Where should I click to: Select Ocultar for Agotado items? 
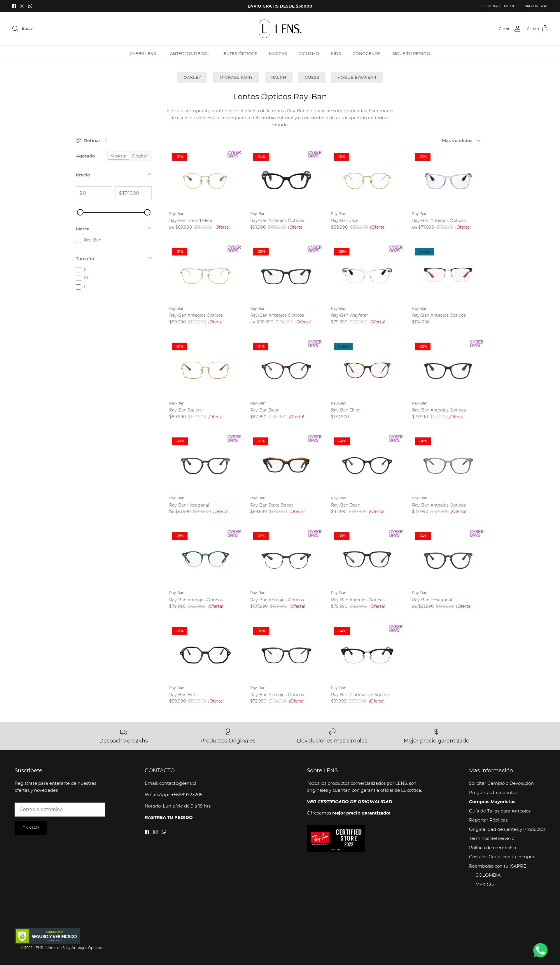pos(140,156)
